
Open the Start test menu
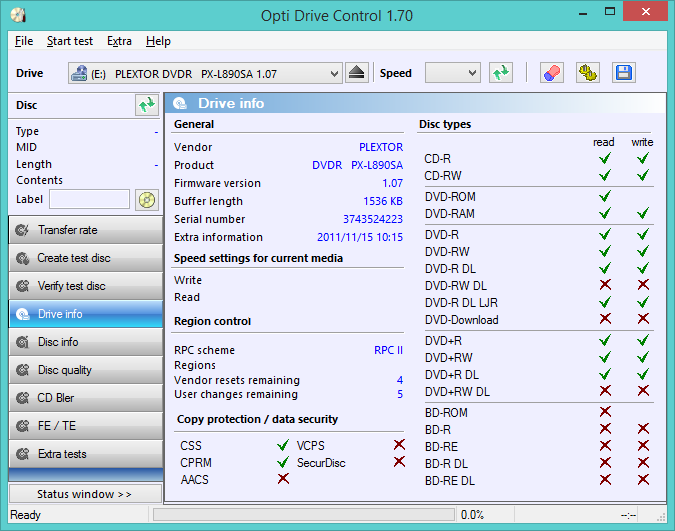coord(70,41)
